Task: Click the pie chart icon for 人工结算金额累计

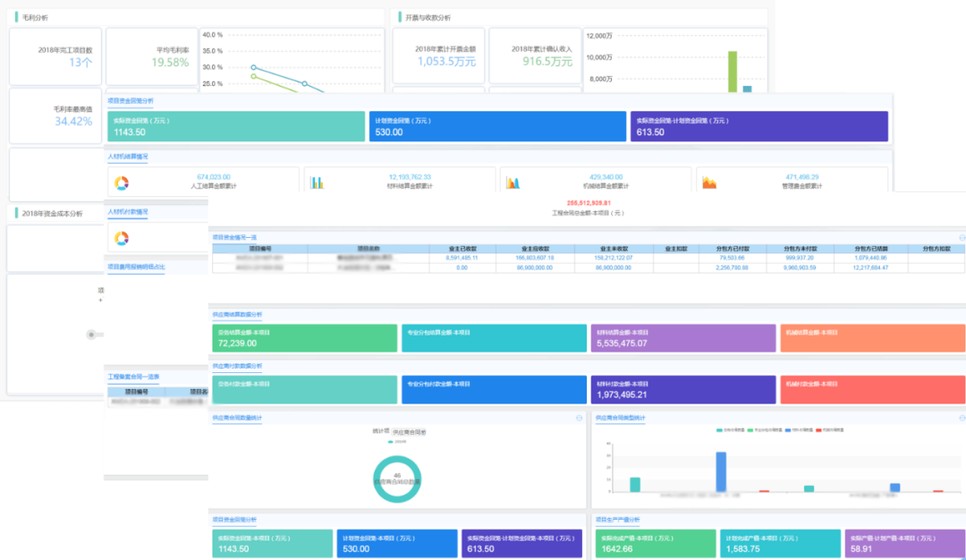Action: pyautogui.click(x=122, y=182)
